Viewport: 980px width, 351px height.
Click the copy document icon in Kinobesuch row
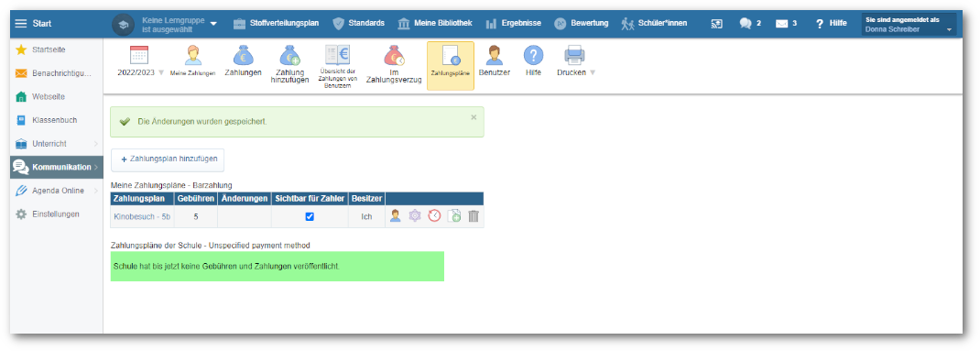click(x=454, y=216)
